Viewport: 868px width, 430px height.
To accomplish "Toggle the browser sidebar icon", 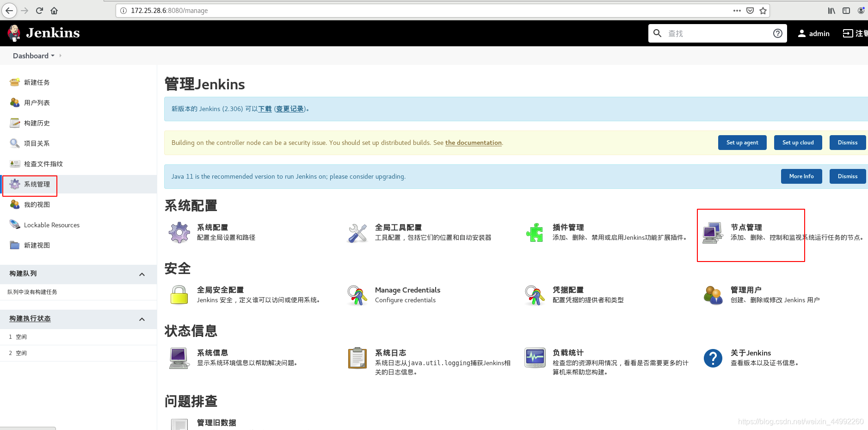I will click(x=846, y=11).
